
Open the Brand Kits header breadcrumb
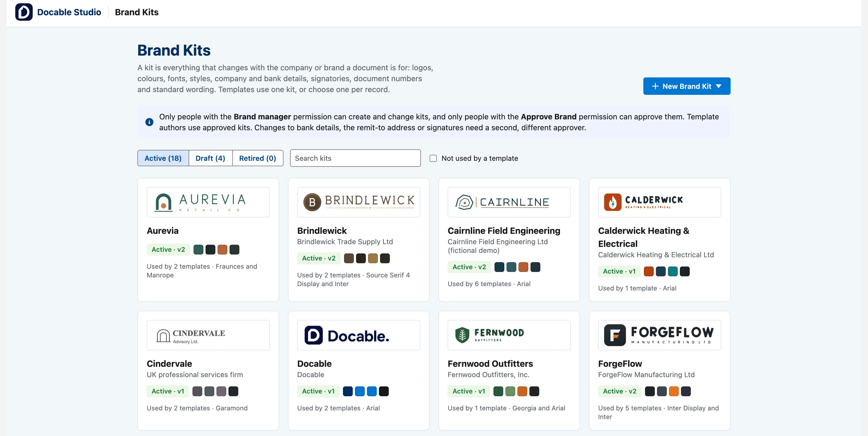coord(137,12)
